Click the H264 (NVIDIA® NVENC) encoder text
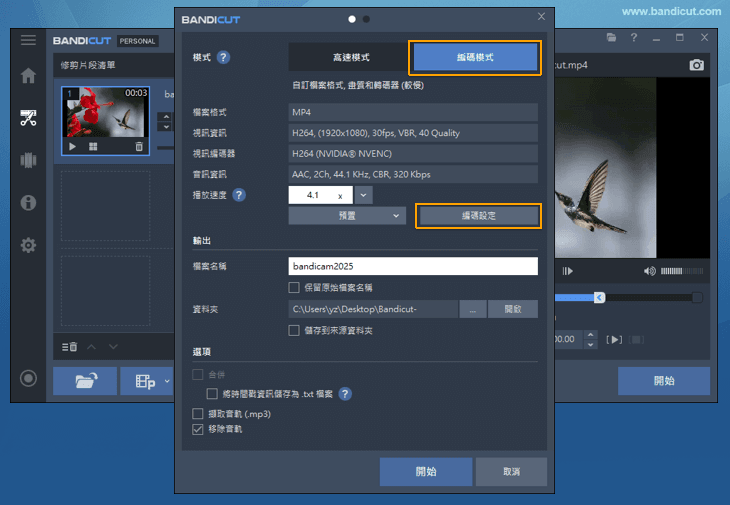The image size is (730, 505). pos(342,154)
